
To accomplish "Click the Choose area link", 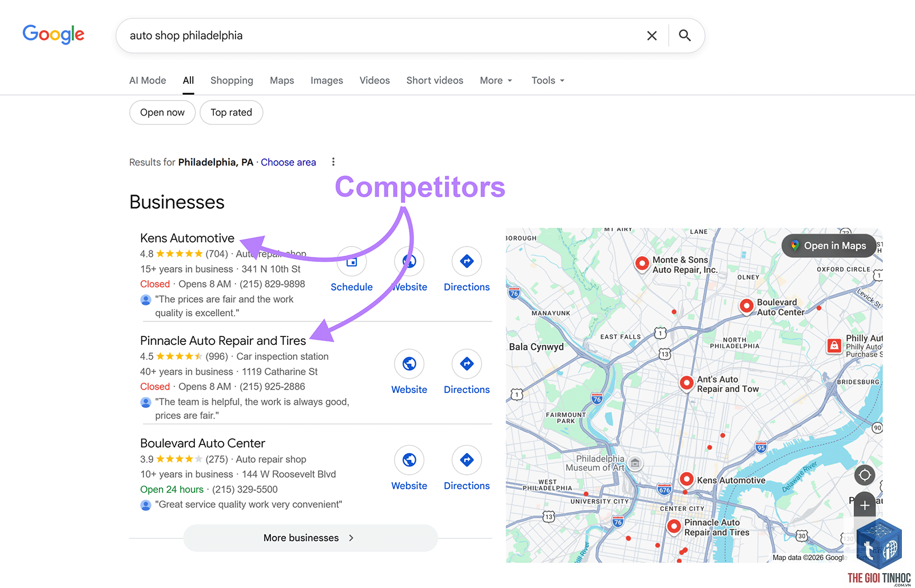I will coord(288,162).
